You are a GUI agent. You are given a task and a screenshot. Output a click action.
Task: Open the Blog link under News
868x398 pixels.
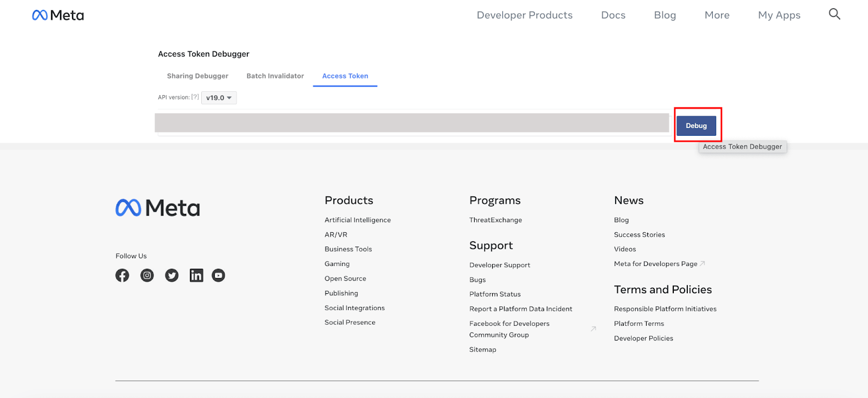pyautogui.click(x=621, y=220)
